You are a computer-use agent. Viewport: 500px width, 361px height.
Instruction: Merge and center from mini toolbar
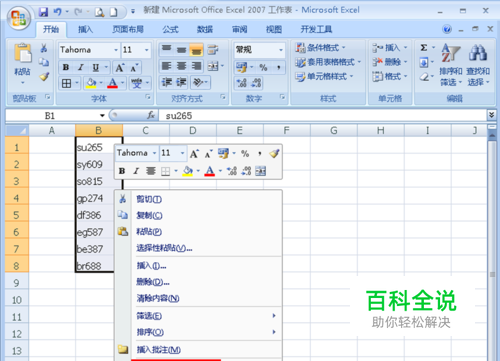pyautogui.click(x=261, y=171)
